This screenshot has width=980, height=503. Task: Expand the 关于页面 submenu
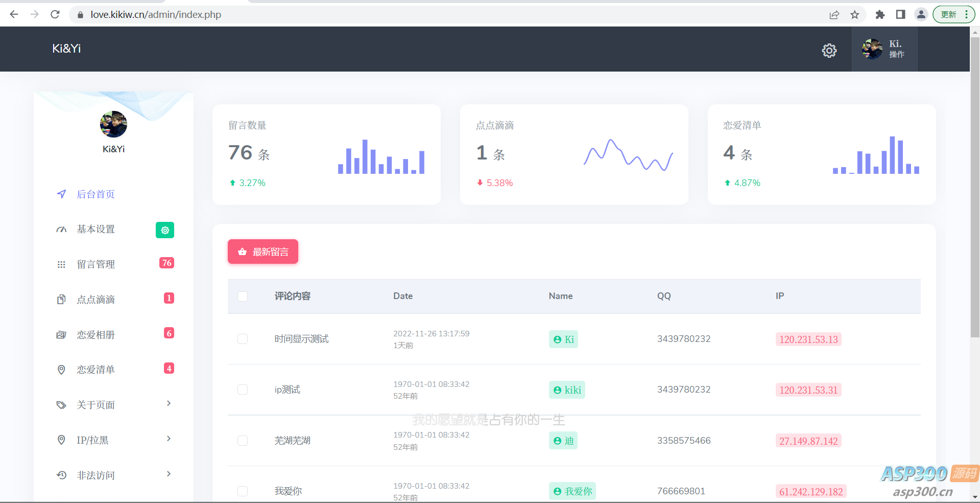pyautogui.click(x=169, y=404)
